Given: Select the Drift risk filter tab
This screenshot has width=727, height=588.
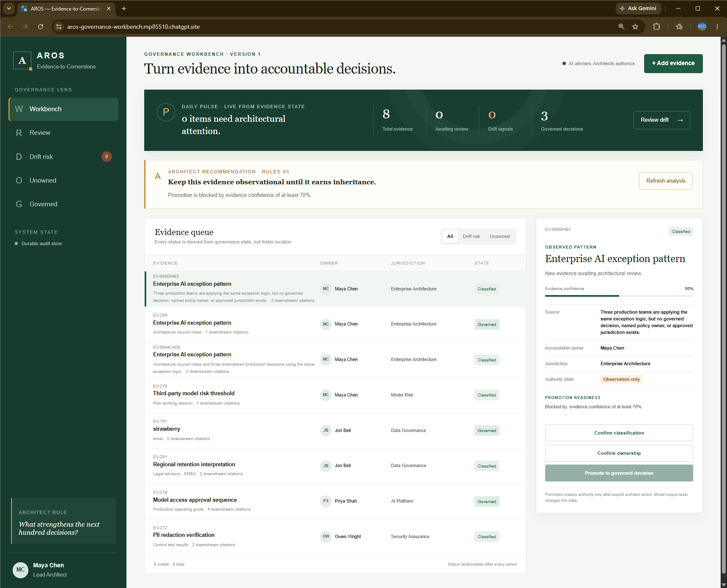Looking at the screenshot, I should [471, 237].
